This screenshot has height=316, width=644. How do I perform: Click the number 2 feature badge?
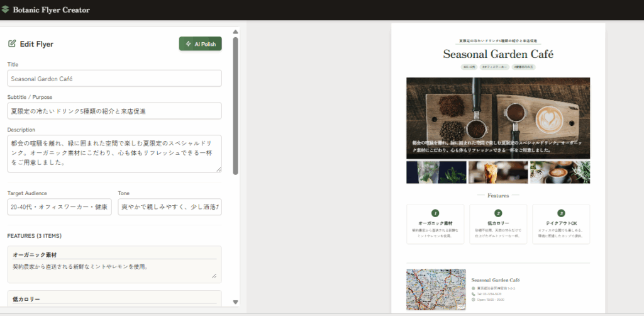tap(498, 213)
